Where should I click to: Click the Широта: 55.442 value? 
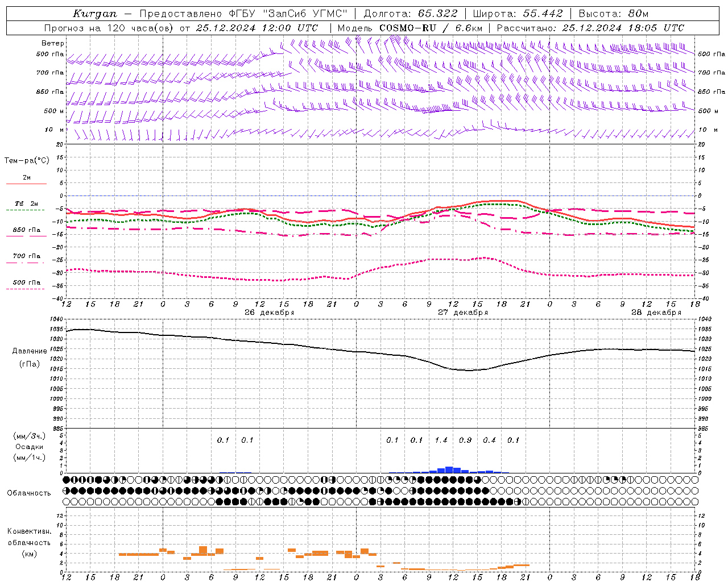(518, 14)
